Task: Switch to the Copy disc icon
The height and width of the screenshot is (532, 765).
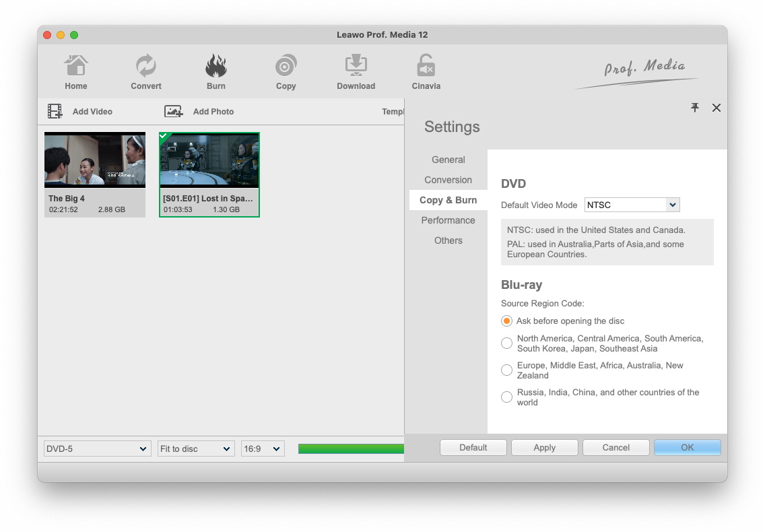Action: coord(286,67)
